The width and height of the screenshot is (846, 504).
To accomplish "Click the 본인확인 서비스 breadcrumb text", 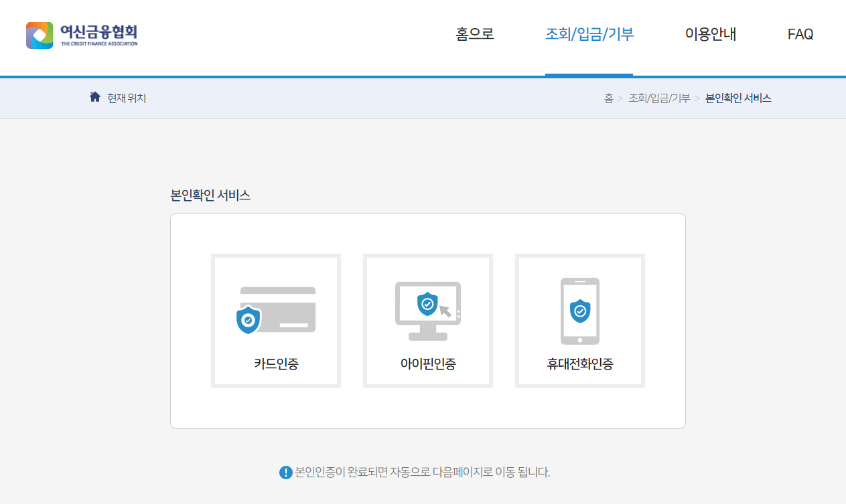I will click(x=737, y=97).
